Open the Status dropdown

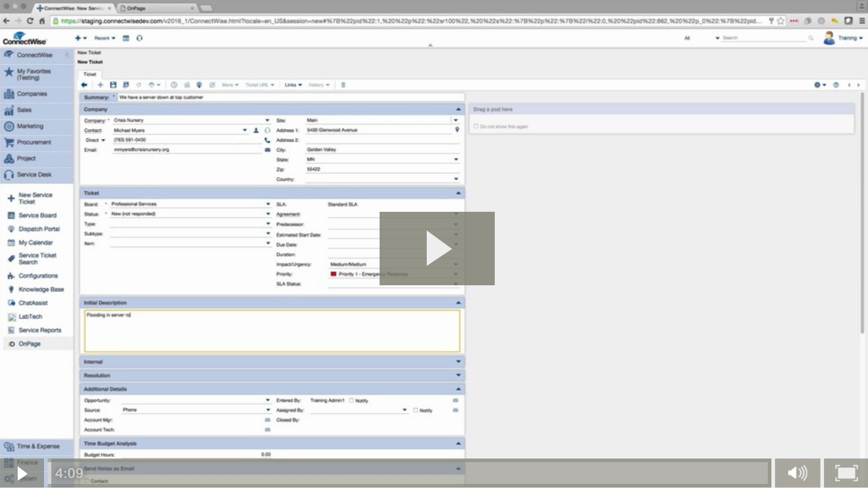(x=268, y=214)
